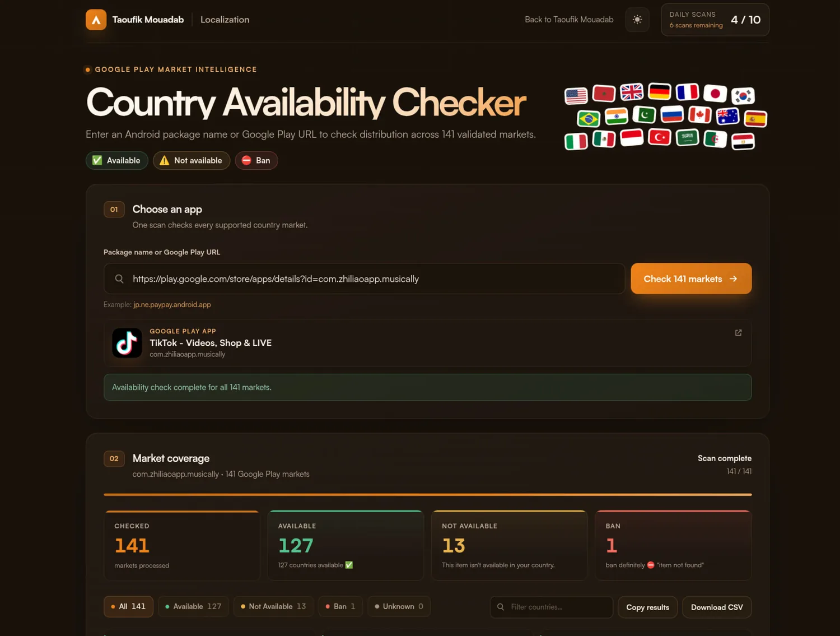Click the United Kingdom flag
The width and height of the screenshot is (840, 636).
point(632,92)
